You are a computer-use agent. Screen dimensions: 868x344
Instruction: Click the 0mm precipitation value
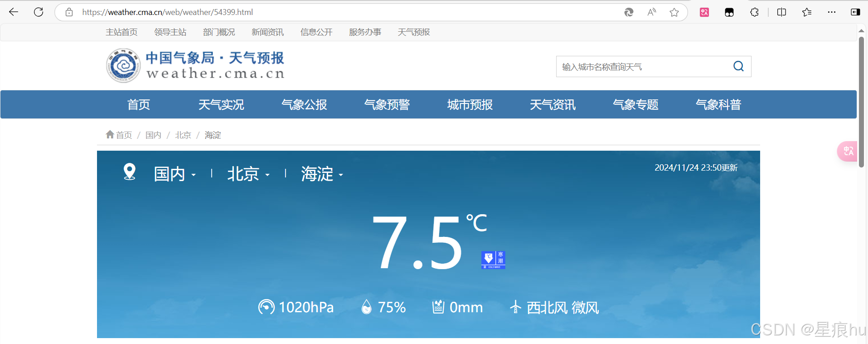point(466,308)
